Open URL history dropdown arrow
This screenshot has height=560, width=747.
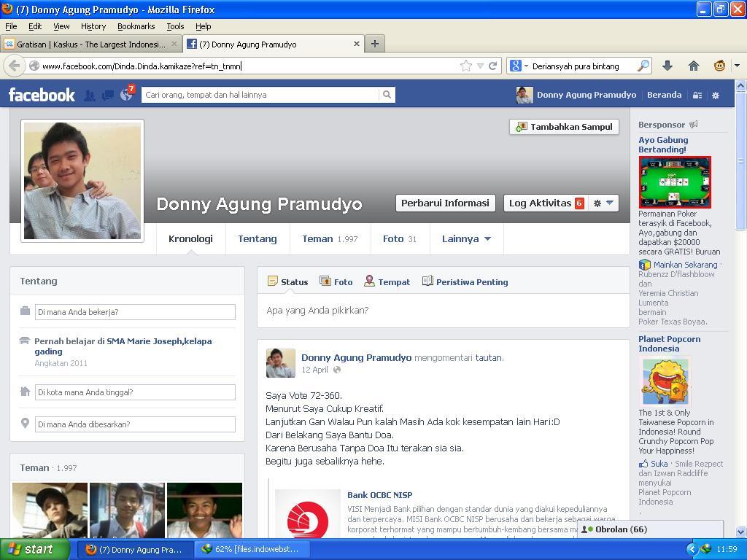[x=480, y=66]
